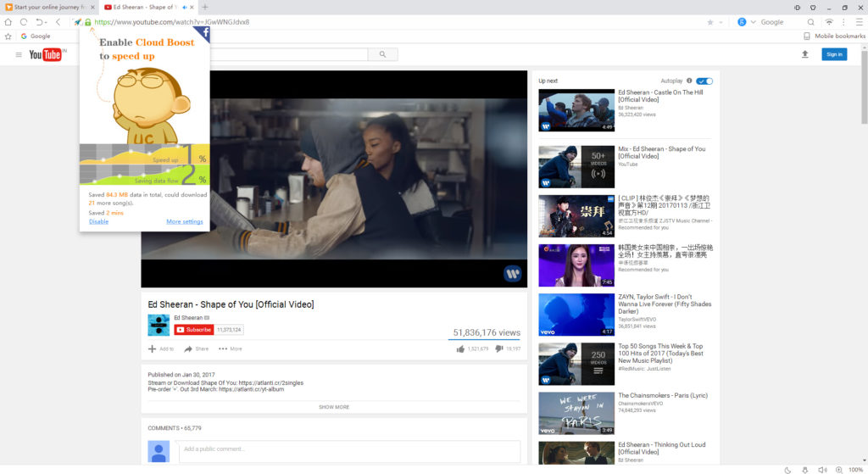Click the bookmarks bar star icon
The width and height of the screenshot is (868, 474).
(x=8, y=36)
